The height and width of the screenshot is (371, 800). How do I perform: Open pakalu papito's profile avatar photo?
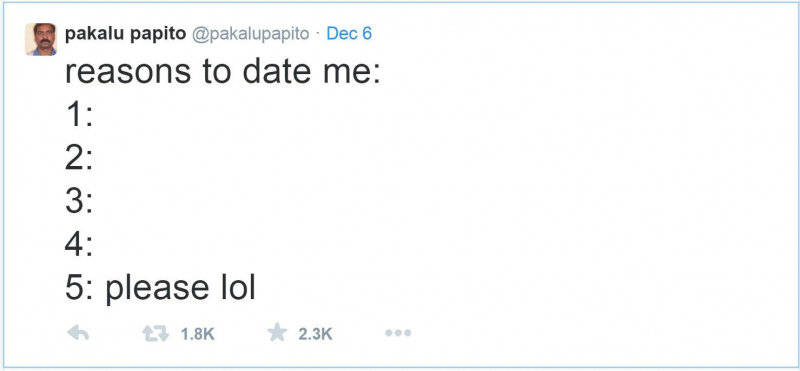click(x=41, y=39)
